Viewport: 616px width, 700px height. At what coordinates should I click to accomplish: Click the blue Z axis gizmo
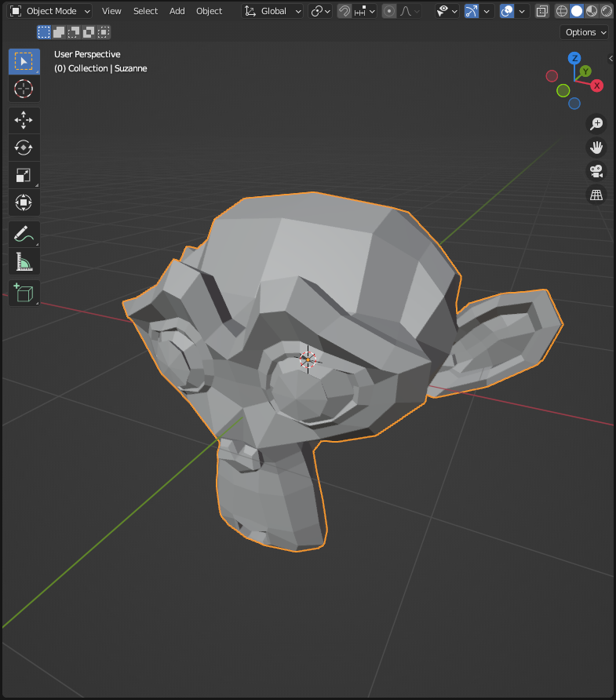point(574,58)
